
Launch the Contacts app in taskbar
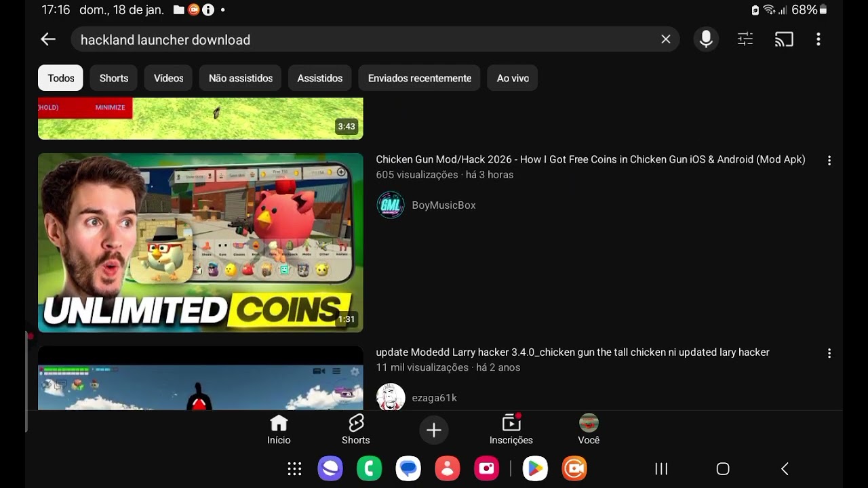pos(448,468)
